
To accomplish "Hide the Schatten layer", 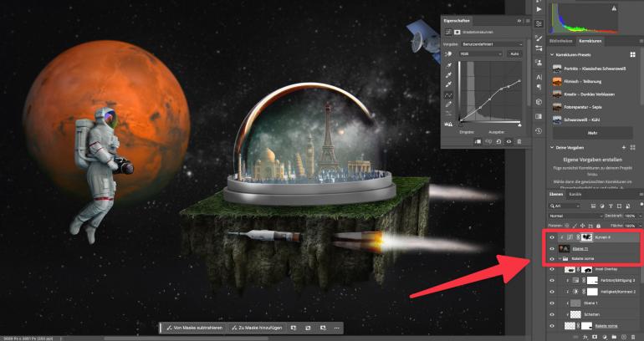I will click(x=552, y=314).
